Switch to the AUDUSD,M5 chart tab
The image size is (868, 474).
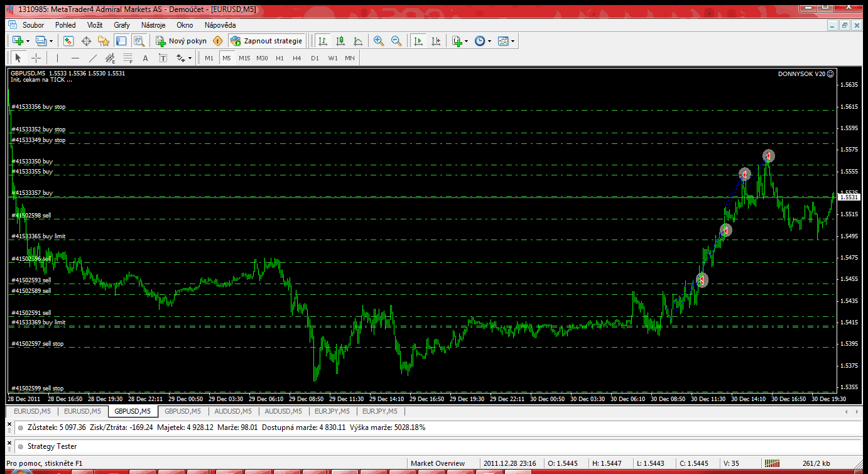(233, 412)
